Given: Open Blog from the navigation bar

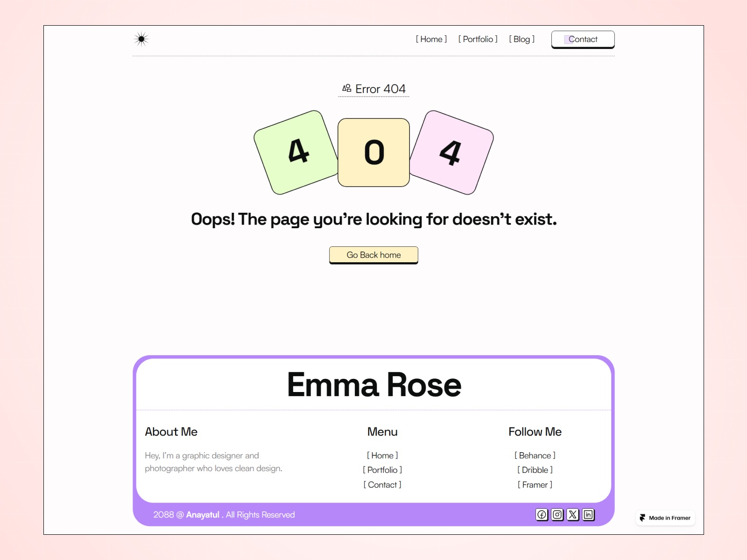Looking at the screenshot, I should pyautogui.click(x=521, y=39).
